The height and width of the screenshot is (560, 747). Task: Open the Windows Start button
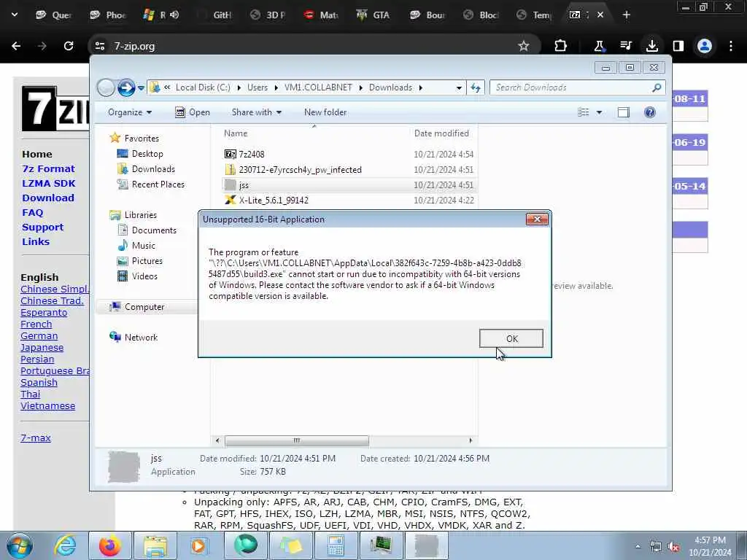coord(20,545)
